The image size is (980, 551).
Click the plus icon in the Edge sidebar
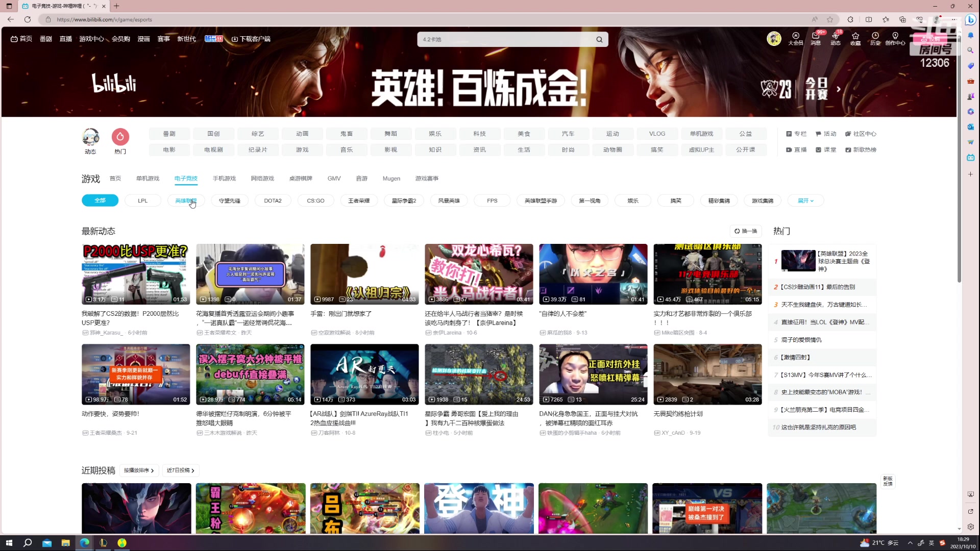click(x=970, y=174)
